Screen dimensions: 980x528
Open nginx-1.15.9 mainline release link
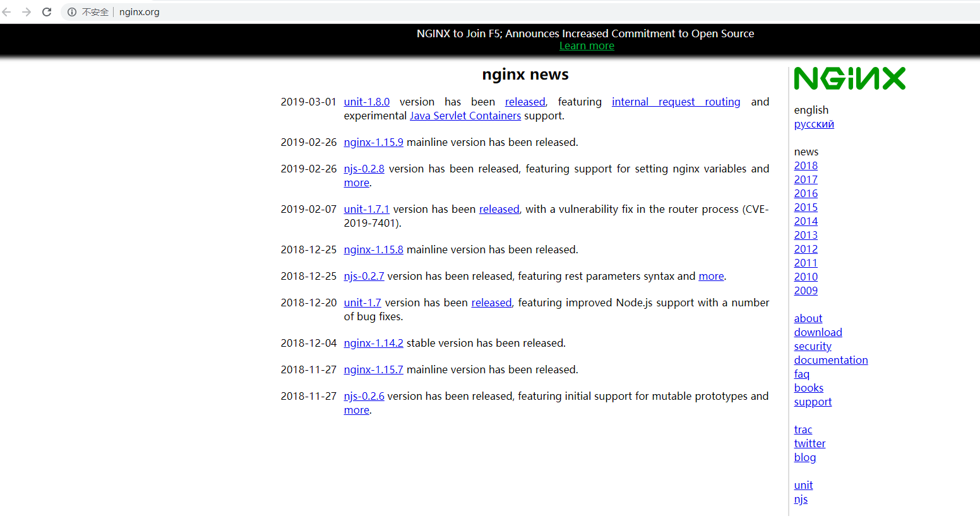tap(374, 142)
